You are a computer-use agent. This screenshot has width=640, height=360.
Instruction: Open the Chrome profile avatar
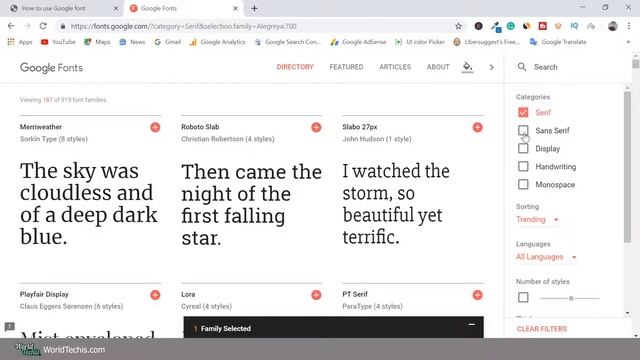point(612,26)
